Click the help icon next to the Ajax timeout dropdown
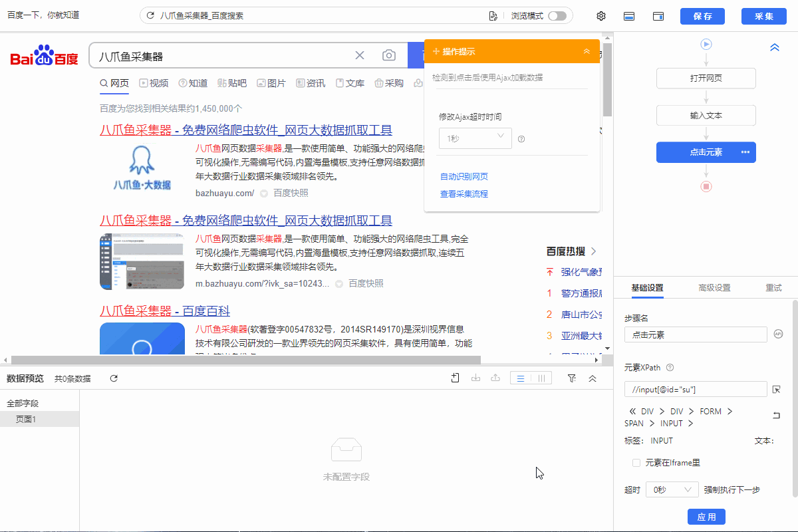Viewport: 798px width, 532px height. click(521, 139)
